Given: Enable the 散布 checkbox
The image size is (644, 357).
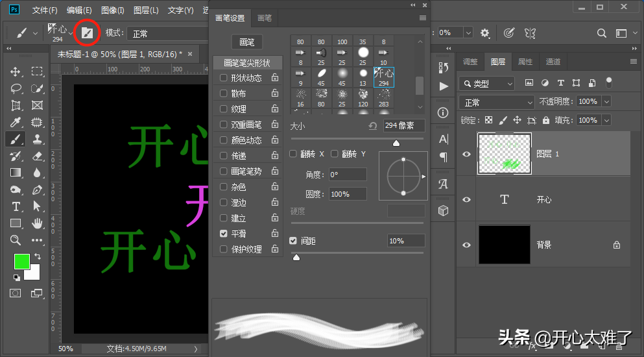Looking at the screenshot, I should pyautogui.click(x=224, y=93).
